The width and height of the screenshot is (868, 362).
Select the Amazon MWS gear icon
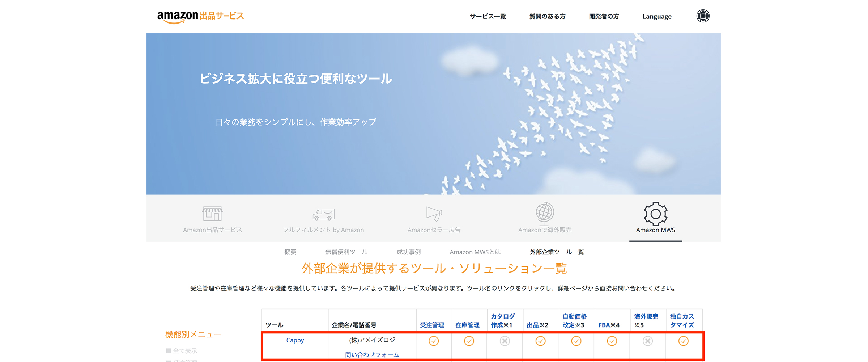655,214
